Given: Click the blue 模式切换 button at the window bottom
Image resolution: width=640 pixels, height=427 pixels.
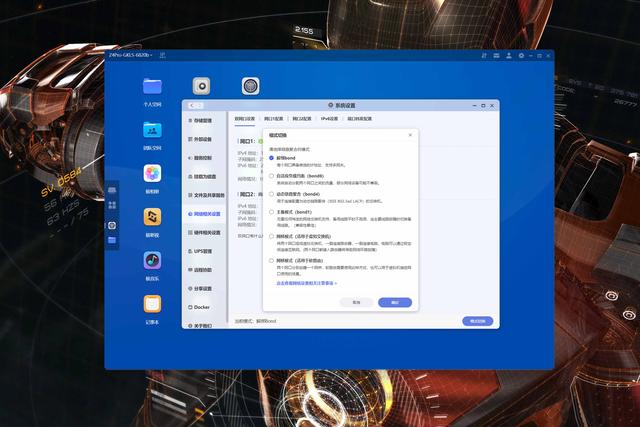Looking at the screenshot, I should click(478, 321).
